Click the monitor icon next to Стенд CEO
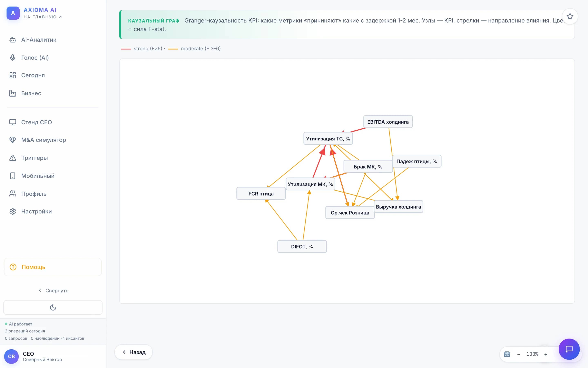 click(x=13, y=122)
